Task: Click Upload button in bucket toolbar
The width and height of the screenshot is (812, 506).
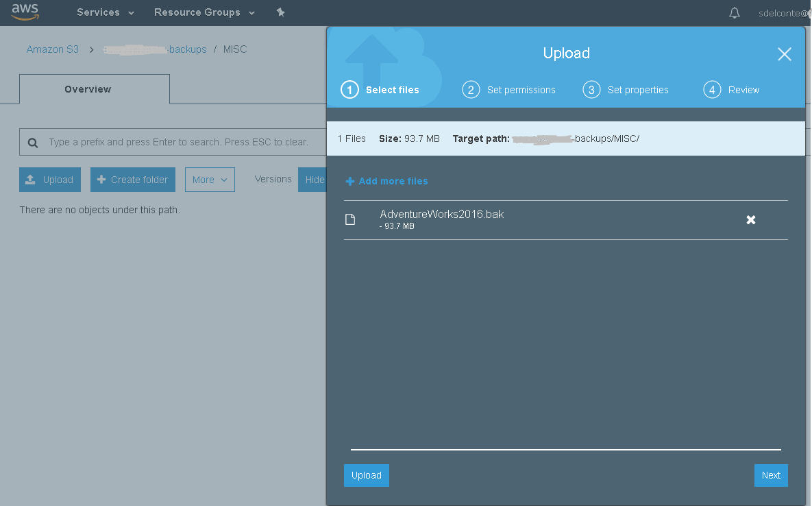Action: pyautogui.click(x=50, y=180)
